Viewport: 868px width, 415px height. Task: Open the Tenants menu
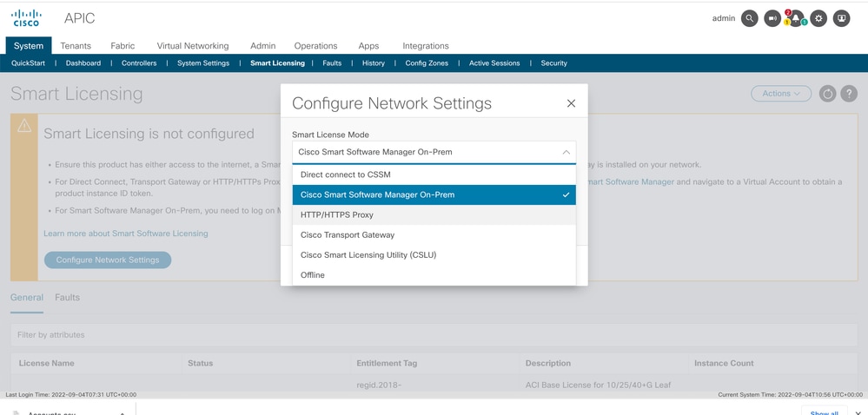click(x=76, y=46)
